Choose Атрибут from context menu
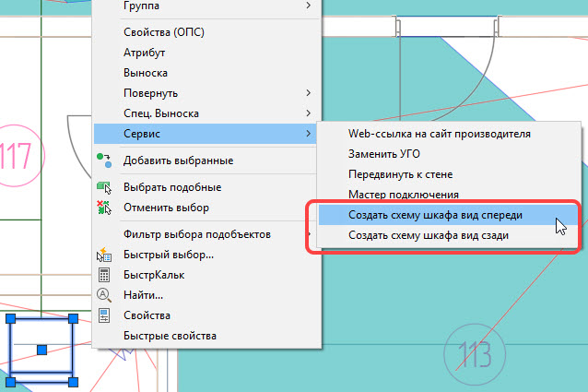This screenshot has width=588, height=392. (x=206, y=53)
